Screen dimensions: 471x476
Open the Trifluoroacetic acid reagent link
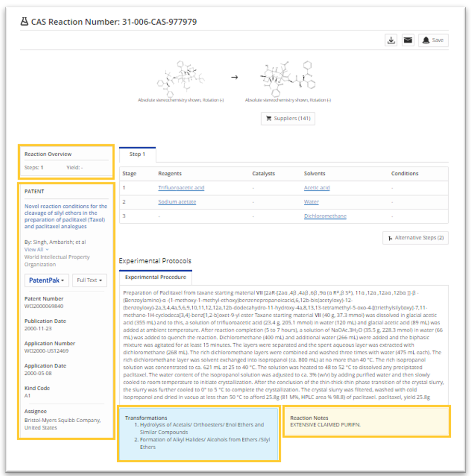181,187
